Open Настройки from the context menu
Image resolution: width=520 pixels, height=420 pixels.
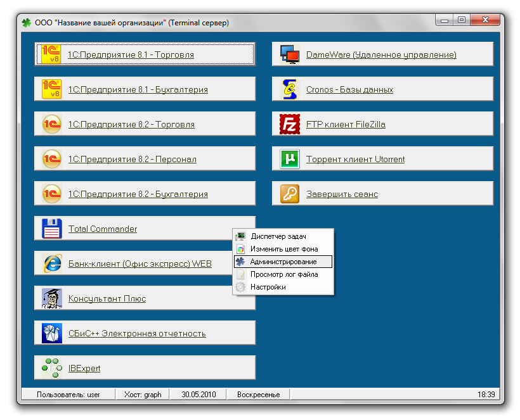coord(283,287)
